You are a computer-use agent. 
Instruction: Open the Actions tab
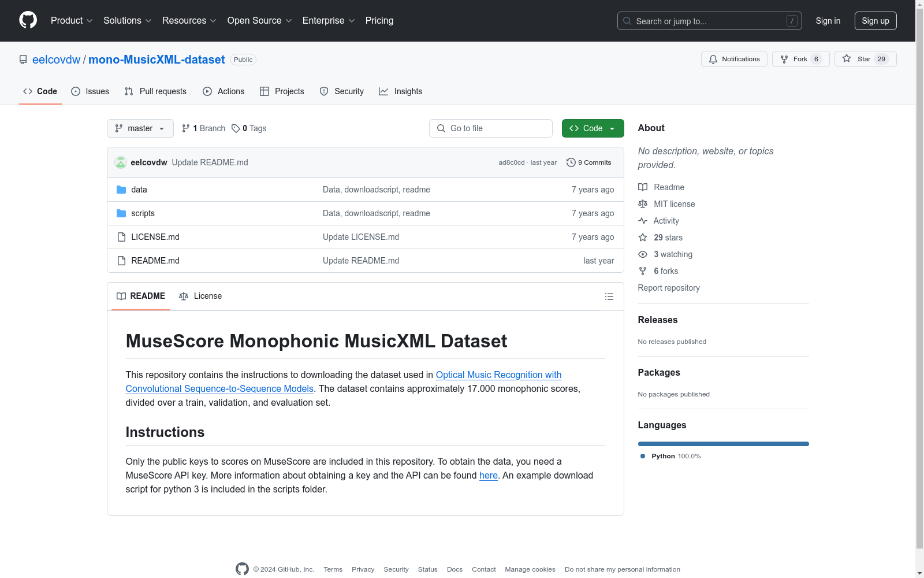[x=223, y=91]
